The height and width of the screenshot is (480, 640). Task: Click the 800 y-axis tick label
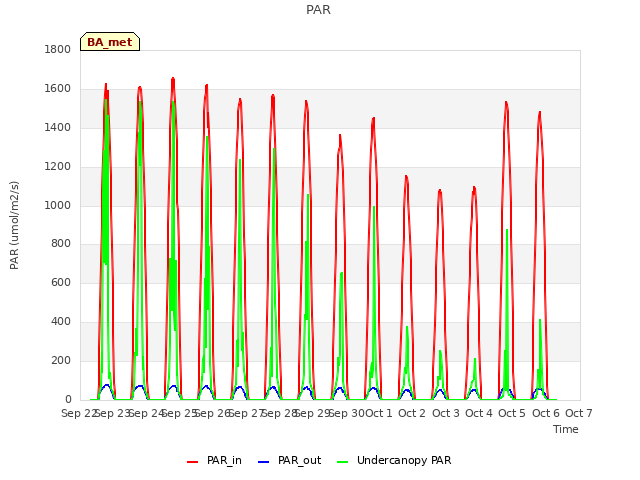[x=61, y=244]
